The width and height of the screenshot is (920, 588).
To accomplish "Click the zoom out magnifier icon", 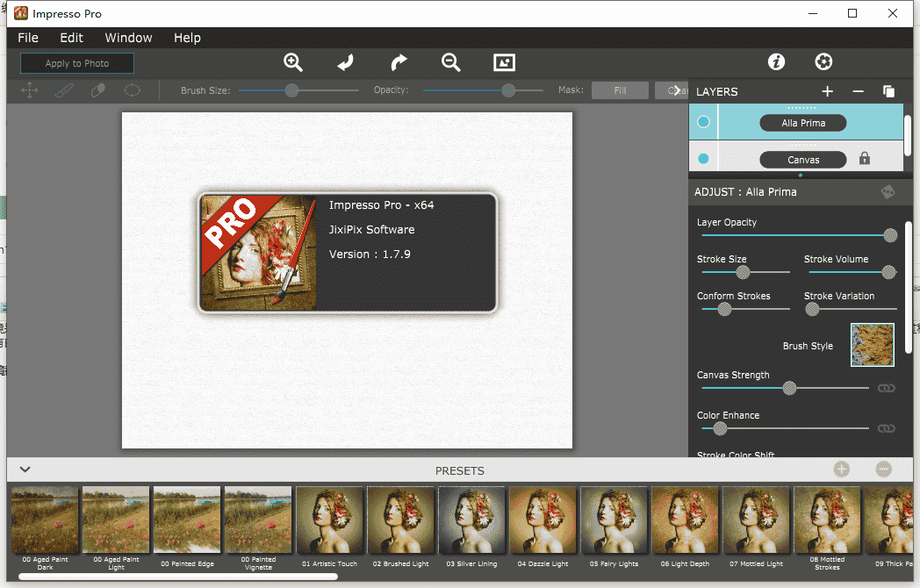I will [451, 62].
